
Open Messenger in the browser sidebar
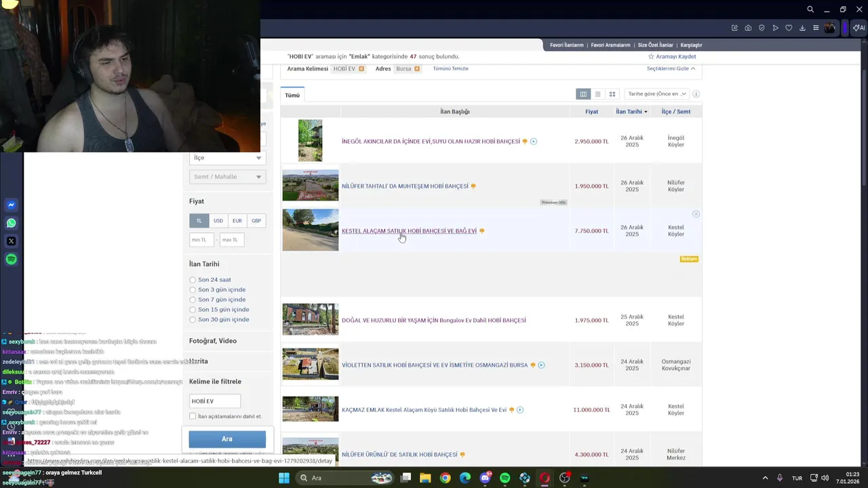[11, 205]
